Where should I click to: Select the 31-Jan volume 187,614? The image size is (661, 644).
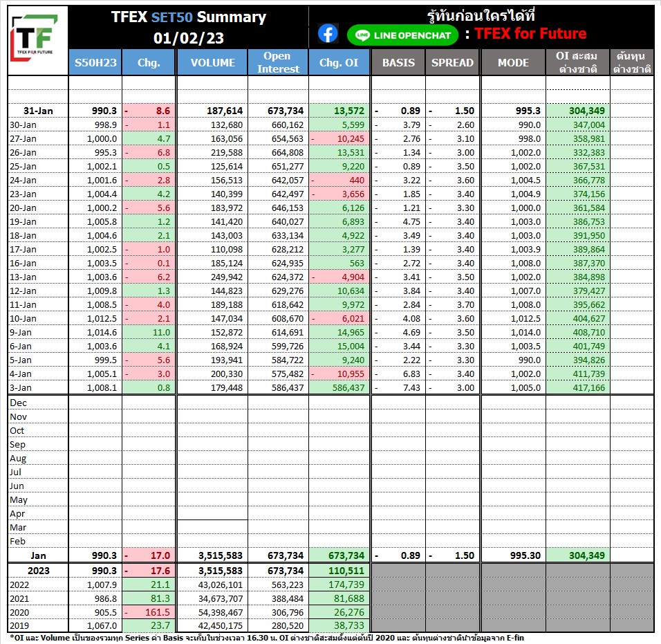pos(225,111)
